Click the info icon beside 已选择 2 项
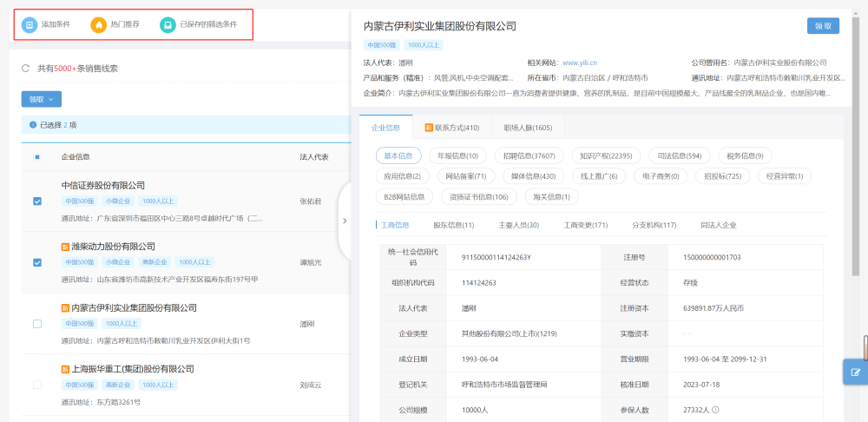868x422 pixels. pos(33,125)
